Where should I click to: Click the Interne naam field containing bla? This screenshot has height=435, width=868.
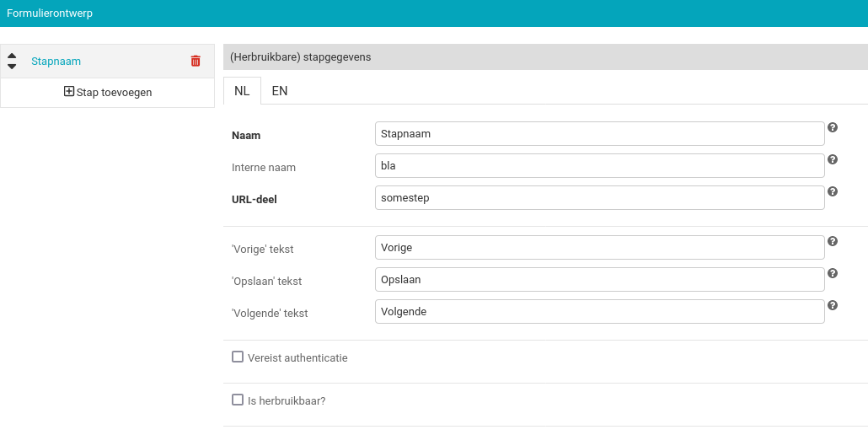[599, 166]
